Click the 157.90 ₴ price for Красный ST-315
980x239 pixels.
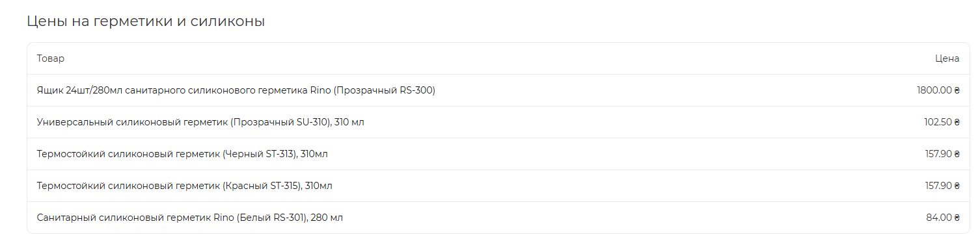pyautogui.click(x=942, y=186)
